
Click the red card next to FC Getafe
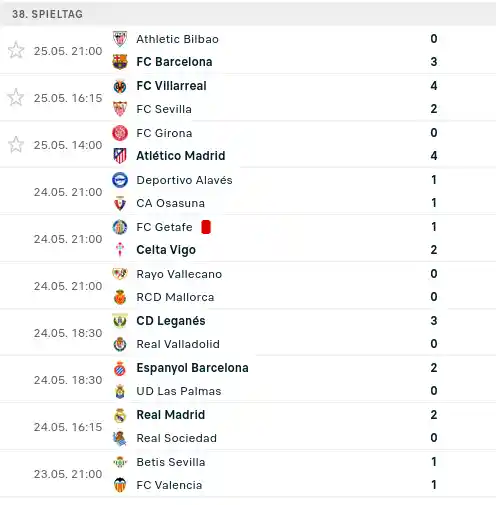pyautogui.click(x=206, y=227)
